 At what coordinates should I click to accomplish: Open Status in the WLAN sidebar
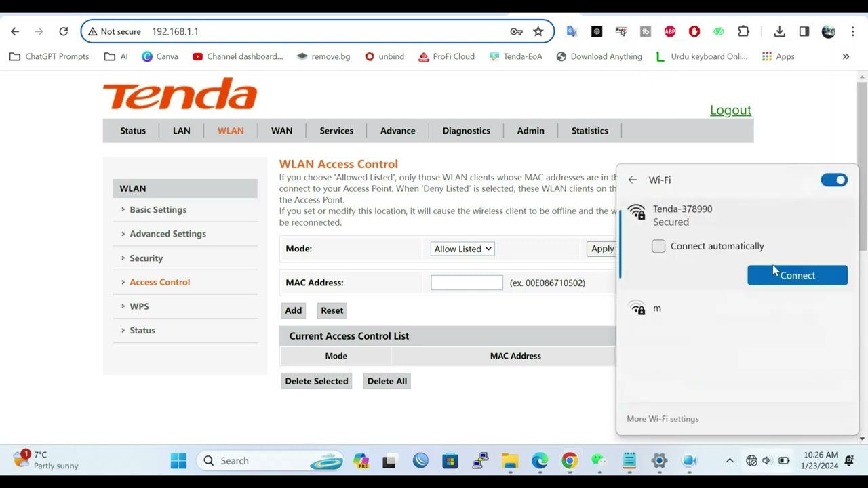coord(142,330)
